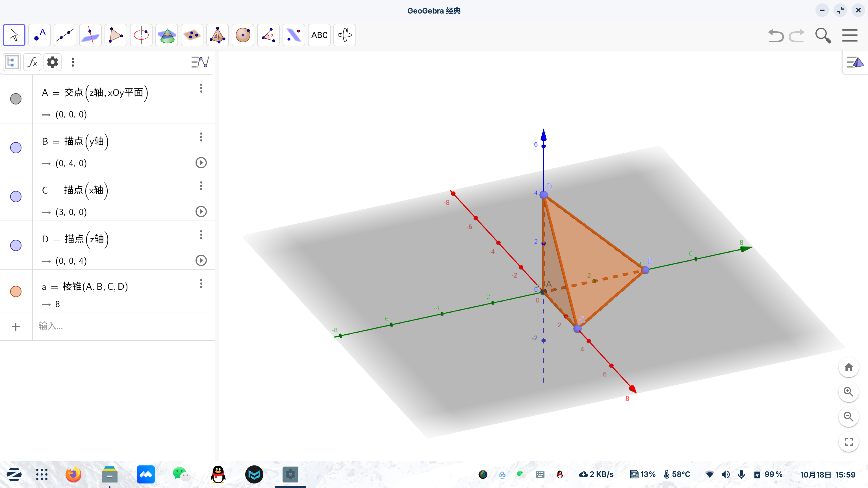This screenshot has width=868, height=488.
Task: Pick the Plane through three points tool
Action: point(192,35)
